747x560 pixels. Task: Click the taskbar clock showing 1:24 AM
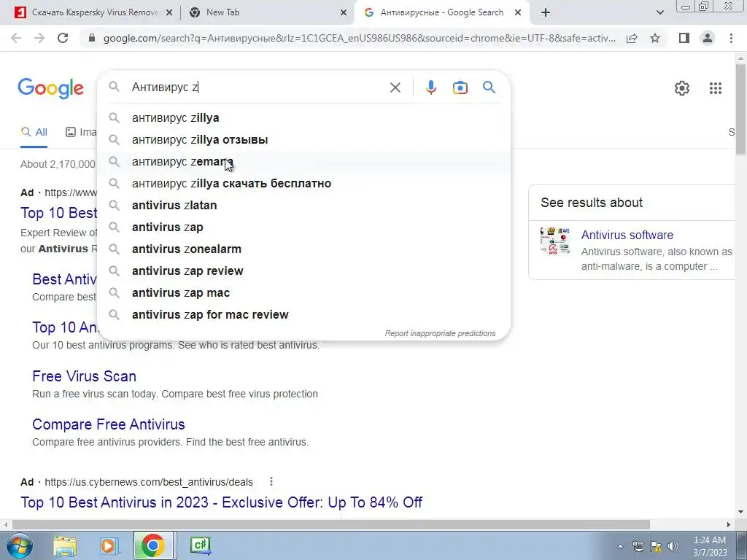pyautogui.click(x=710, y=546)
